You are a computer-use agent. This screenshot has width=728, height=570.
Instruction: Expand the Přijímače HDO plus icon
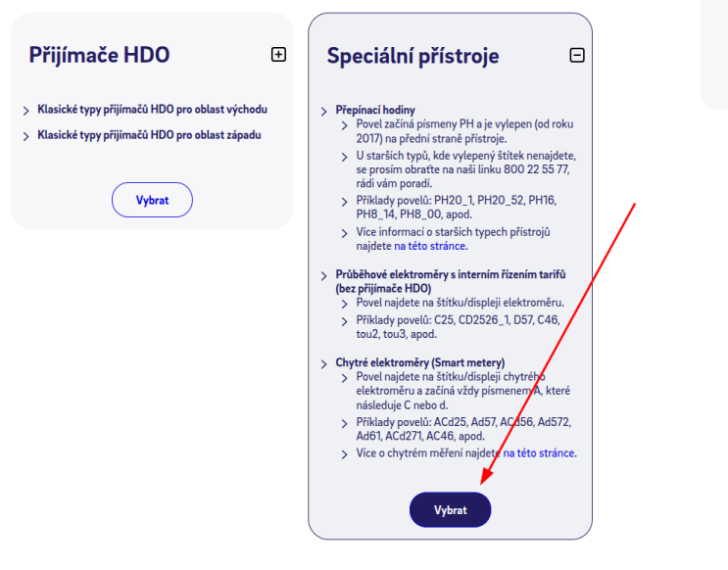(278, 55)
